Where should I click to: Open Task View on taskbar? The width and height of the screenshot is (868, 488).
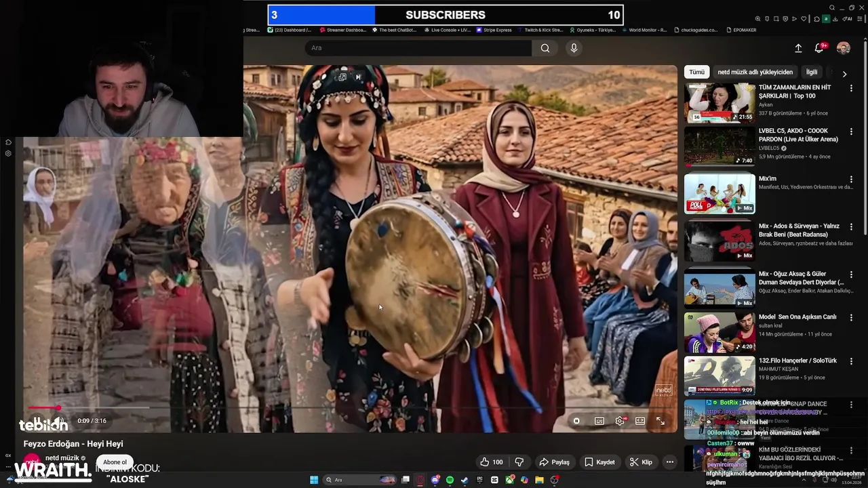click(x=406, y=480)
